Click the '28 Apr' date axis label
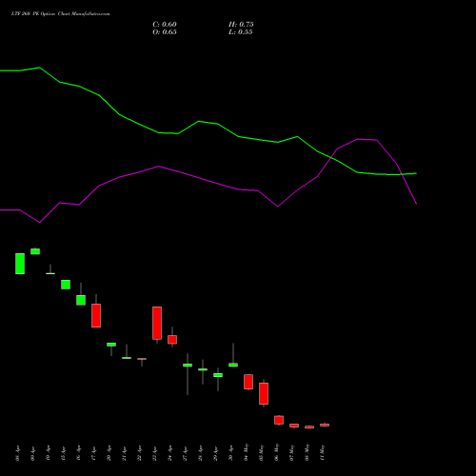The height and width of the screenshot is (476, 476). tap(200, 453)
